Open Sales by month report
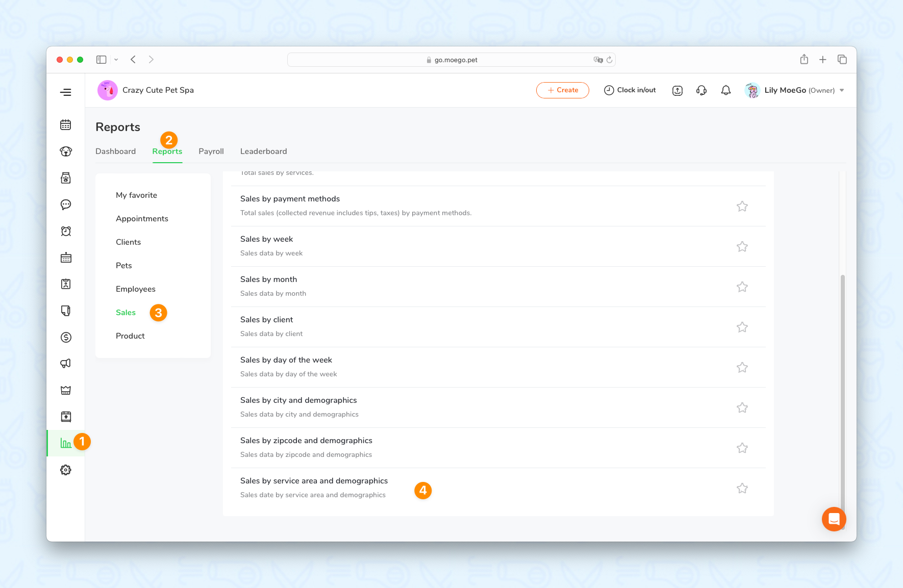903x588 pixels. tap(498, 287)
